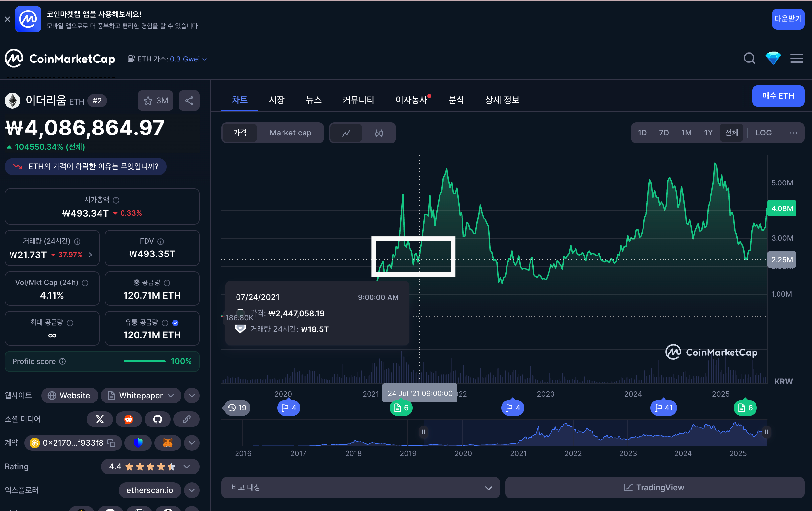Open the 비교 대상 compare dropdown
Screen dimensions: 812x511
point(360,488)
